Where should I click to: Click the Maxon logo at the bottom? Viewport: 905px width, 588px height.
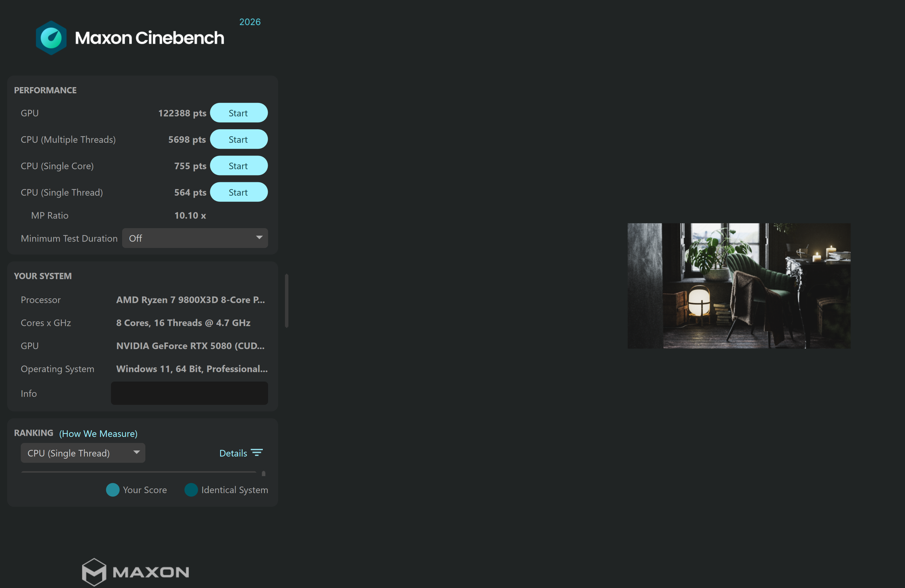tap(135, 572)
